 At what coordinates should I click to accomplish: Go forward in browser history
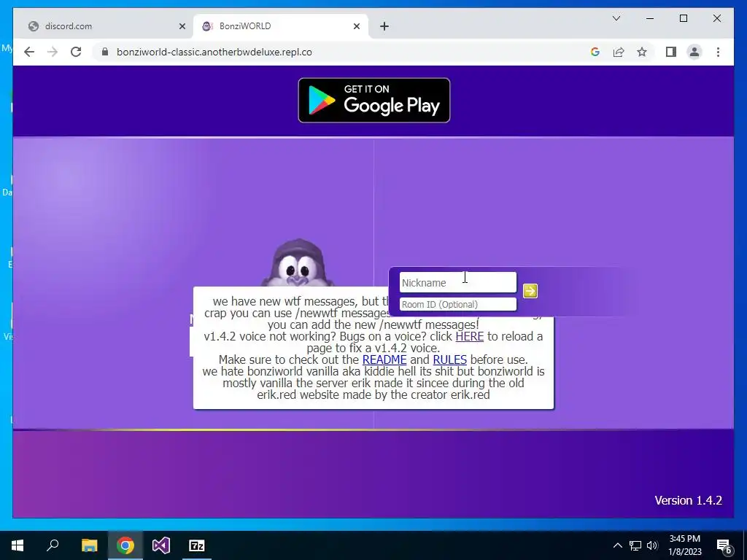click(x=53, y=52)
